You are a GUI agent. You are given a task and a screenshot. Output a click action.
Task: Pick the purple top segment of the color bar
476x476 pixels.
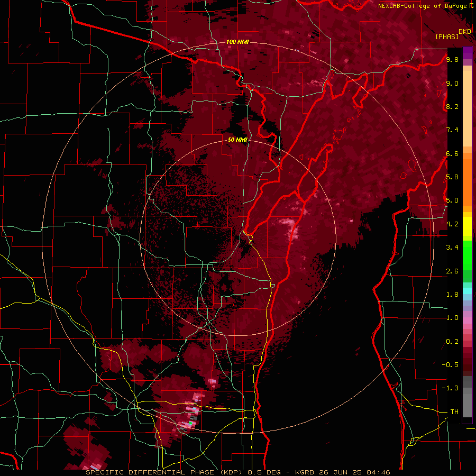pos(467,53)
